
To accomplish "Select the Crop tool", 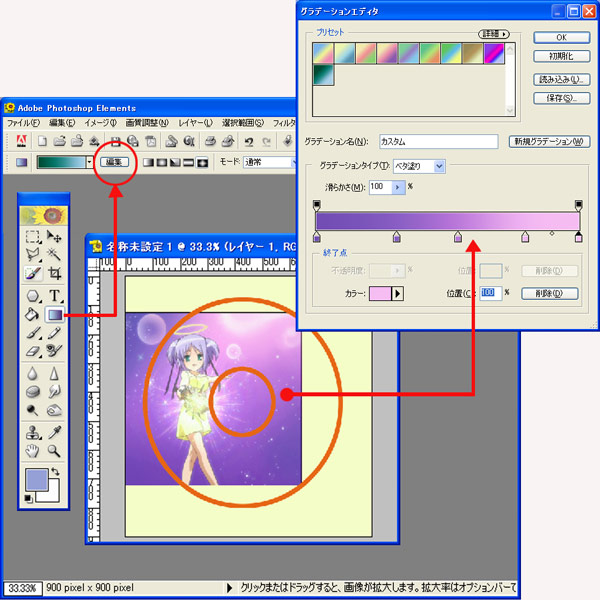I will click(54, 273).
